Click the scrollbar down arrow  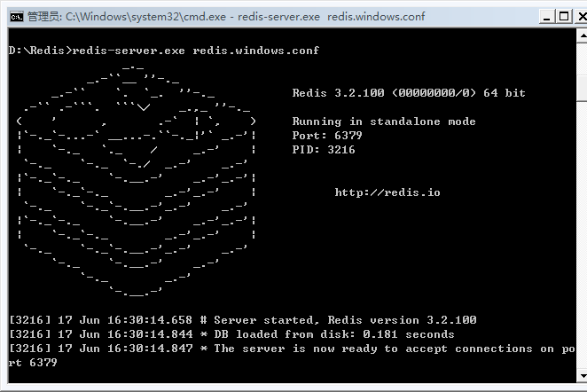(x=583, y=375)
